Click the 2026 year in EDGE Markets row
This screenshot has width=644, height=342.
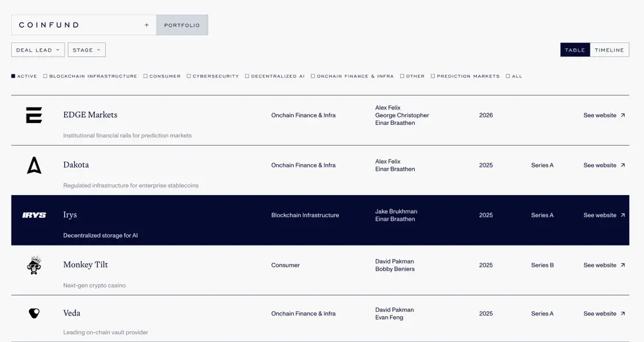(x=486, y=115)
